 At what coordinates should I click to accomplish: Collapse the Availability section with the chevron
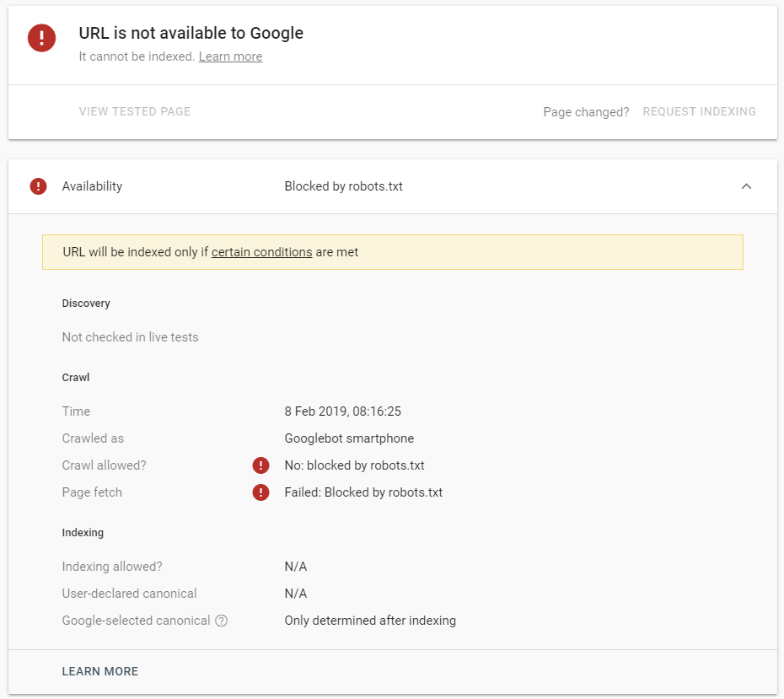point(747,186)
